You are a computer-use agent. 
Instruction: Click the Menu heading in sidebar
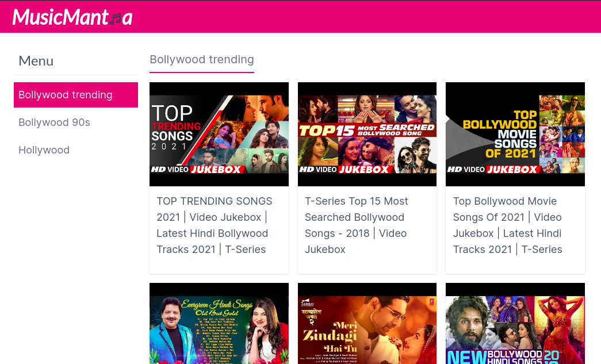pyautogui.click(x=36, y=61)
